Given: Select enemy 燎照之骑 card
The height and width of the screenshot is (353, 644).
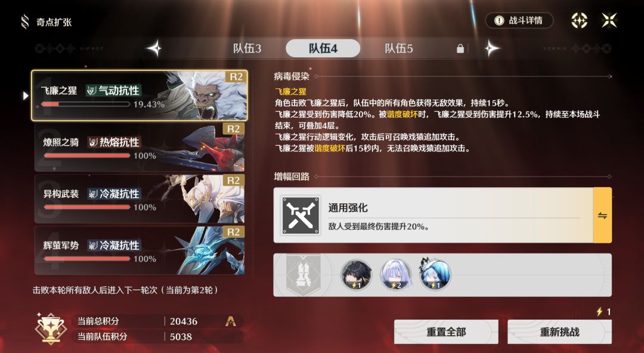Looking at the screenshot, I should point(140,147).
